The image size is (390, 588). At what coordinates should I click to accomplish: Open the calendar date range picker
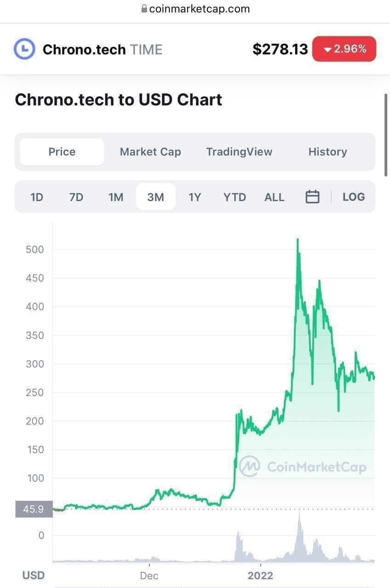(312, 197)
